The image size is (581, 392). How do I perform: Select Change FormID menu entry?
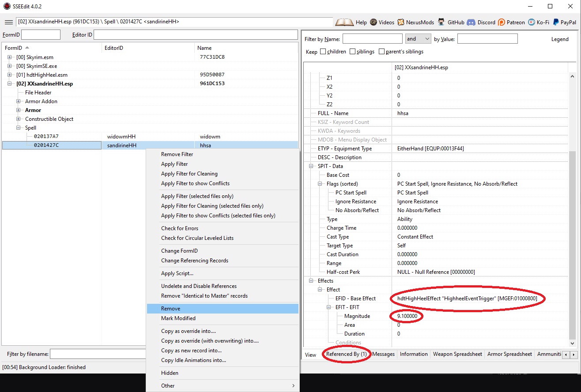pyautogui.click(x=223, y=251)
